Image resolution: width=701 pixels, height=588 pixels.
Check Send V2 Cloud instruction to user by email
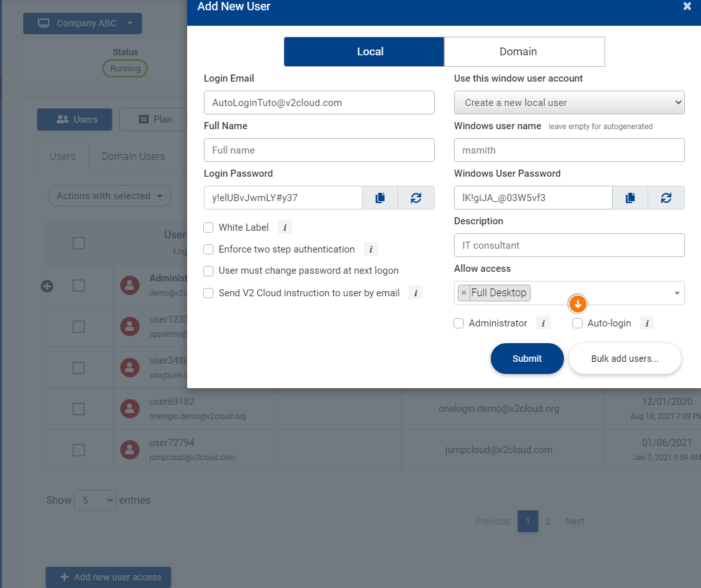click(208, 292)
